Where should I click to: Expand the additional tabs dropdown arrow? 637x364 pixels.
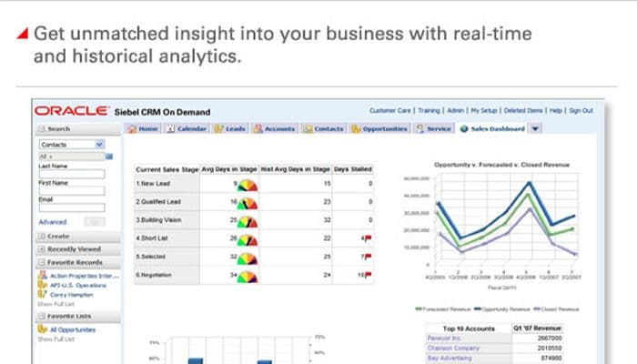(535, 129)
